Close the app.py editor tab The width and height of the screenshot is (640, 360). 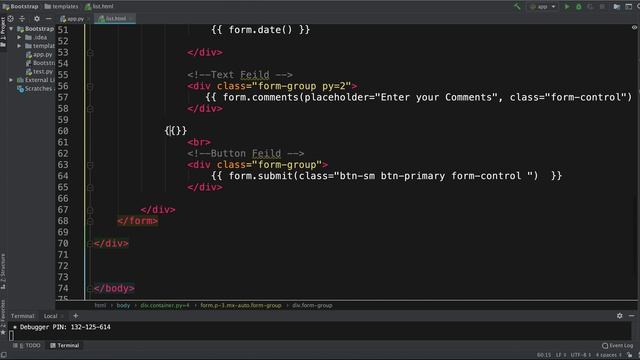(88, 19)
